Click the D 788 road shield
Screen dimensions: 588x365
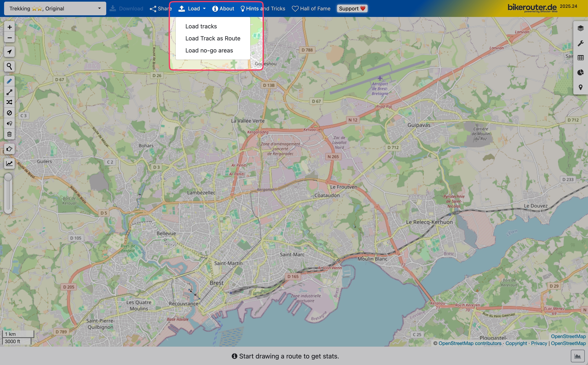tap(307, 50)
